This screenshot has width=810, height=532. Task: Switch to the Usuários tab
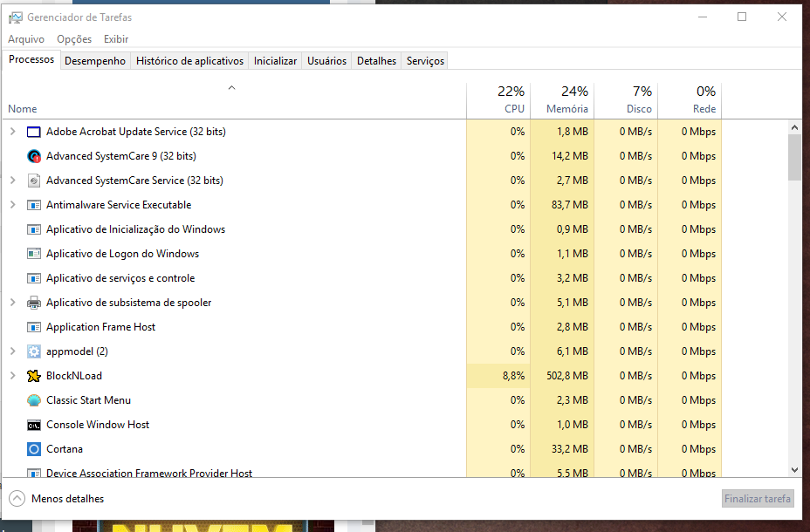coord(327,61)
